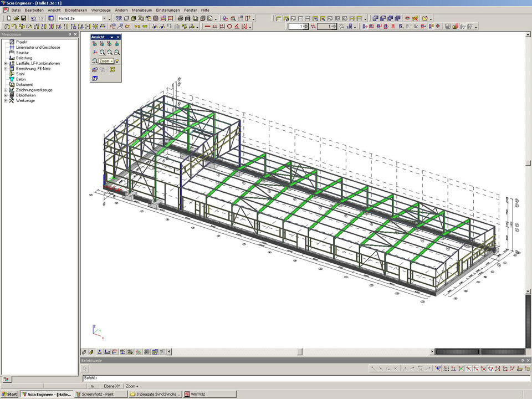The width and height of the screenshot is (532, 399).
Task: Expand the Bibliotheken tree node
Action: (x=6, y=95)
